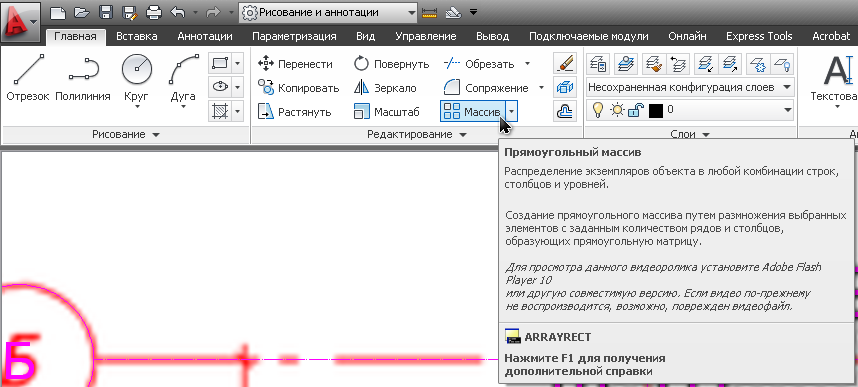Click the Сопряжение fillet tool

point(485,88)
